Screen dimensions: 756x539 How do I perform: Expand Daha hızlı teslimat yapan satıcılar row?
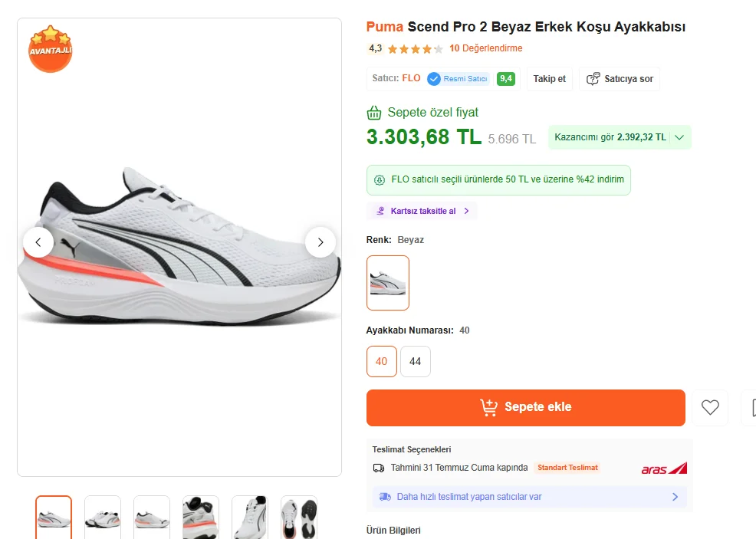tap(529, 497)
